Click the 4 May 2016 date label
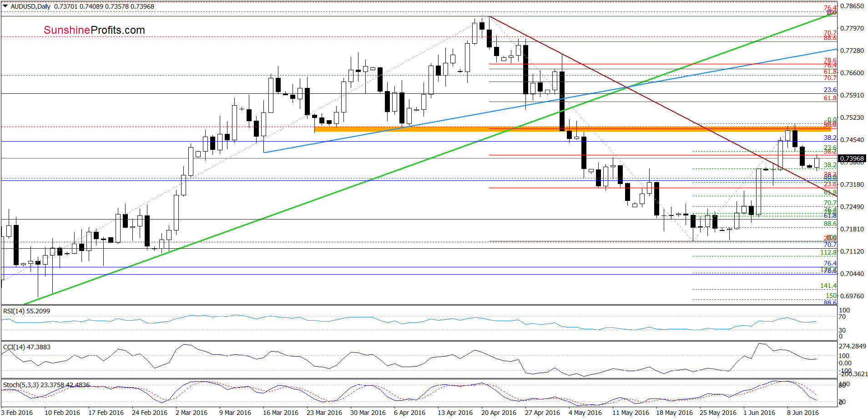The image size is (868, 419). (585, 413)
